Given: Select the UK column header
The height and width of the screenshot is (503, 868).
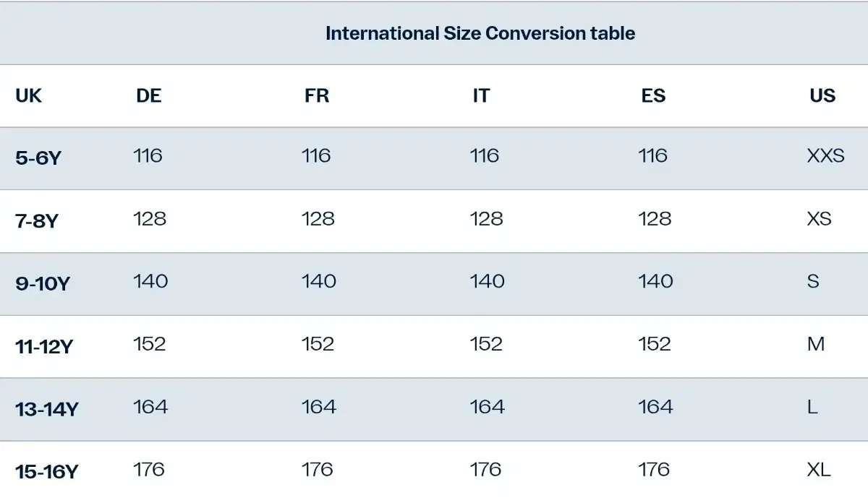Looking at the screenshot, I should pyautogui.click(x=29, y=96).
